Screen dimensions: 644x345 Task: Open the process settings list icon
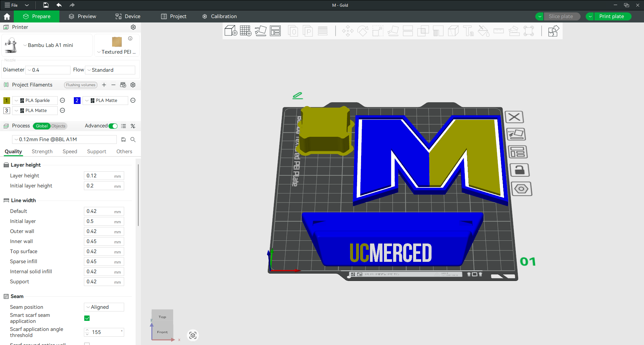point(123,126)
